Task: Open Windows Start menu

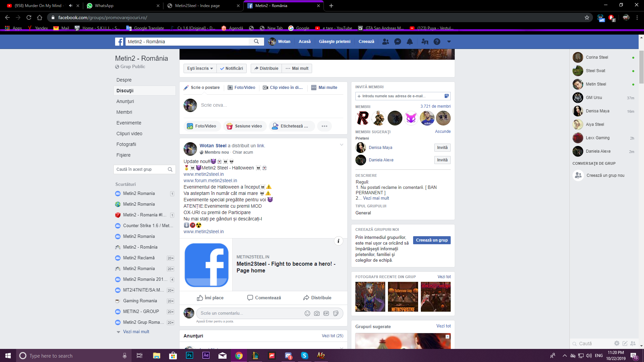Action: coord(8,356)
